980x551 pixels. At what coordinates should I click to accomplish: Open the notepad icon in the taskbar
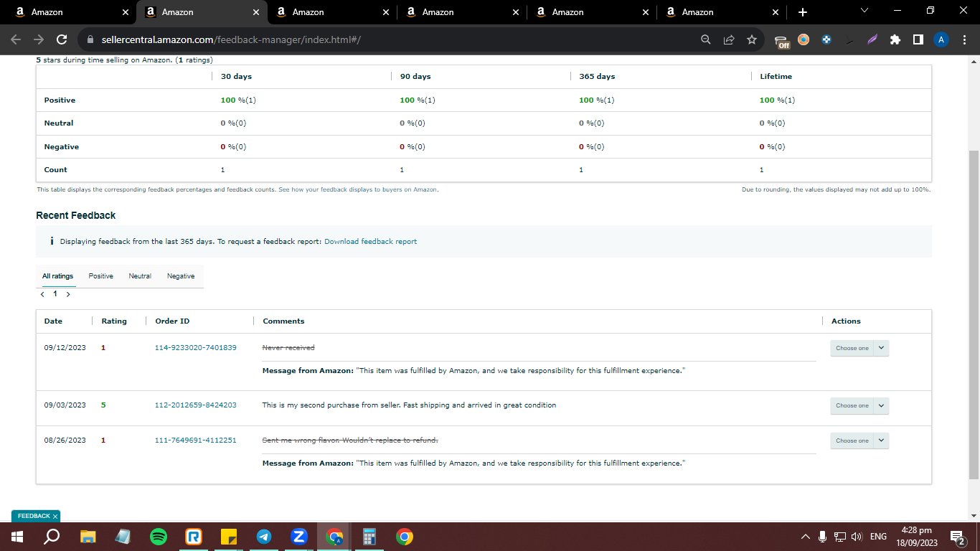(x=123, y=536)
